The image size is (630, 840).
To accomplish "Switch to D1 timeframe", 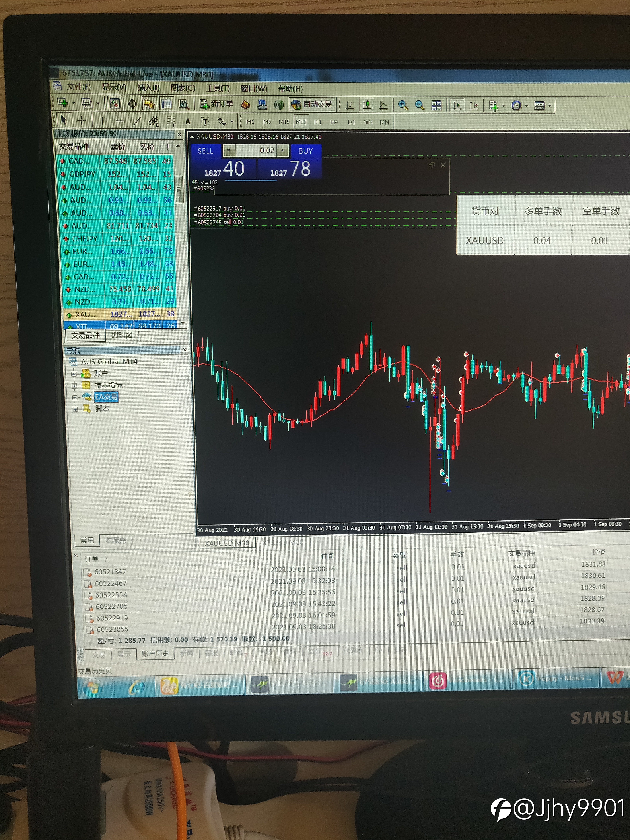I will tap(351, 122).
